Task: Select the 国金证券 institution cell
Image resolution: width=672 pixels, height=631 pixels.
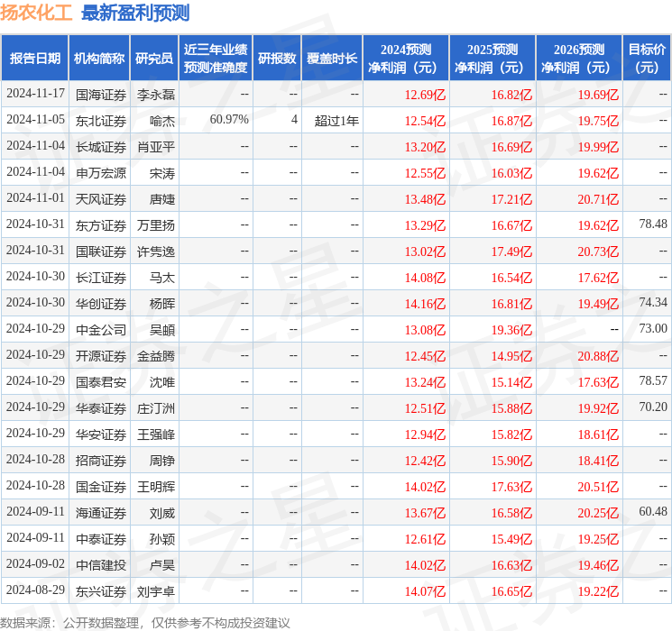Action: [101, 487]
